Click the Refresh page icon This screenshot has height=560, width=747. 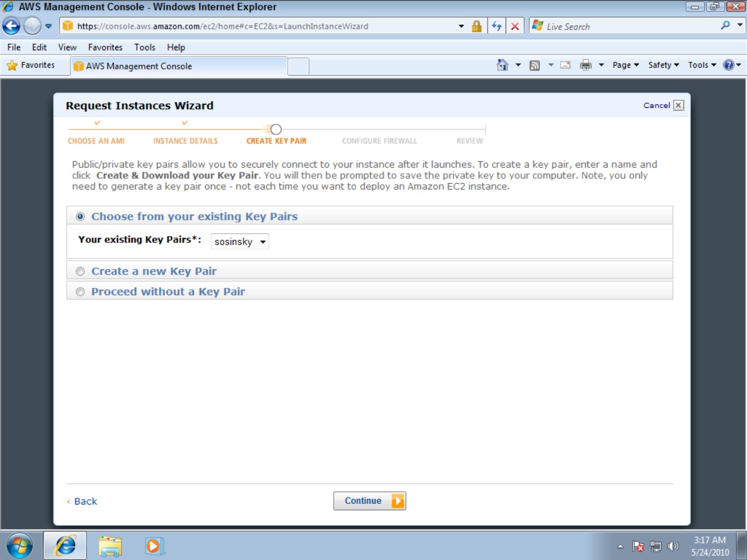click(497, 26)
